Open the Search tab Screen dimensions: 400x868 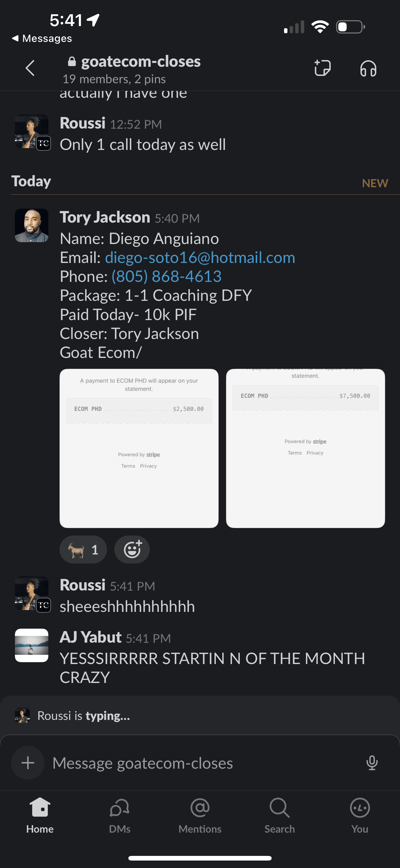pyautogui.click(x=279, y=816)
